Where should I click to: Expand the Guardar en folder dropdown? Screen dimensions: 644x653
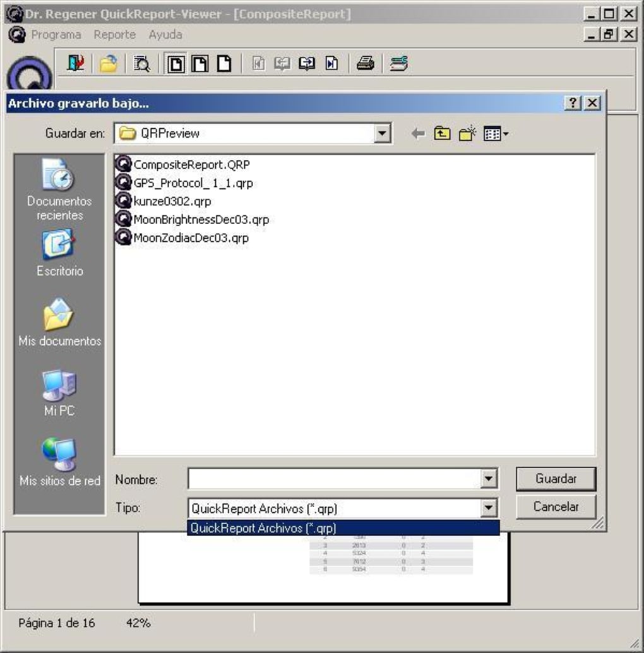[x=382, y=134]
